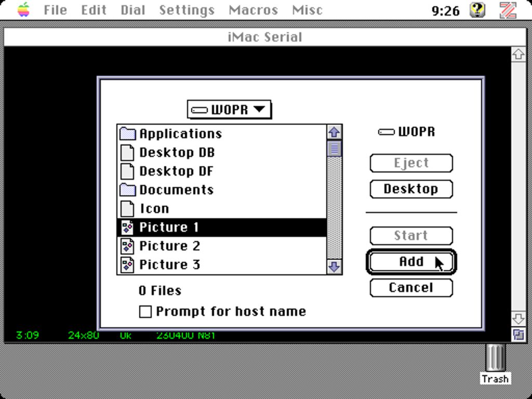The image size is (532, 399).
Task: Click the 9:26 menu bar clock
Action: (x=445, y=11)
